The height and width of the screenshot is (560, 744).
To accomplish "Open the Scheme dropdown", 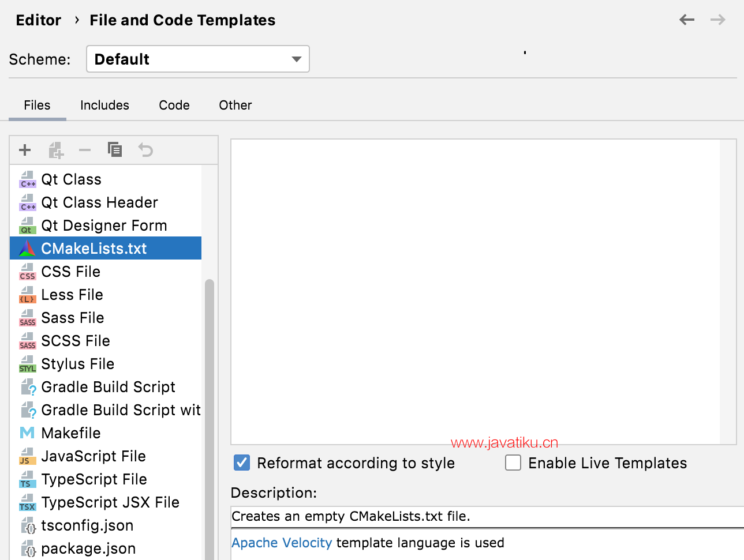I will point(197,59).
